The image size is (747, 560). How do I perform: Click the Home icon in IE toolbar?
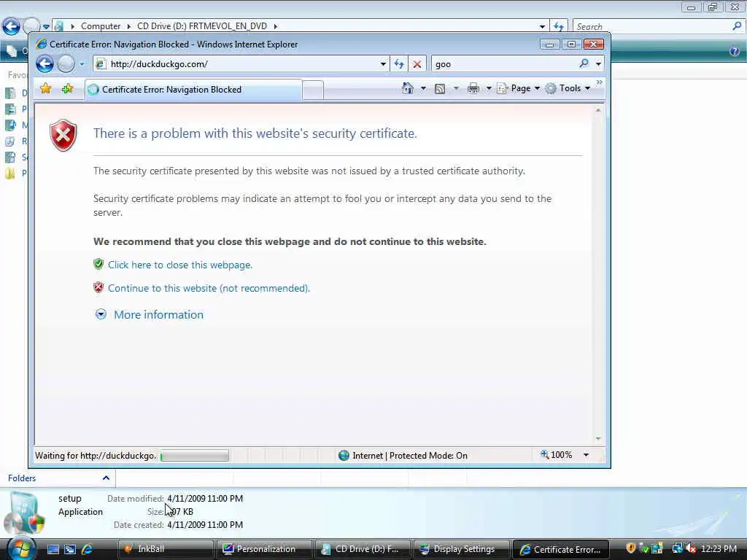(x=407, y=88)
